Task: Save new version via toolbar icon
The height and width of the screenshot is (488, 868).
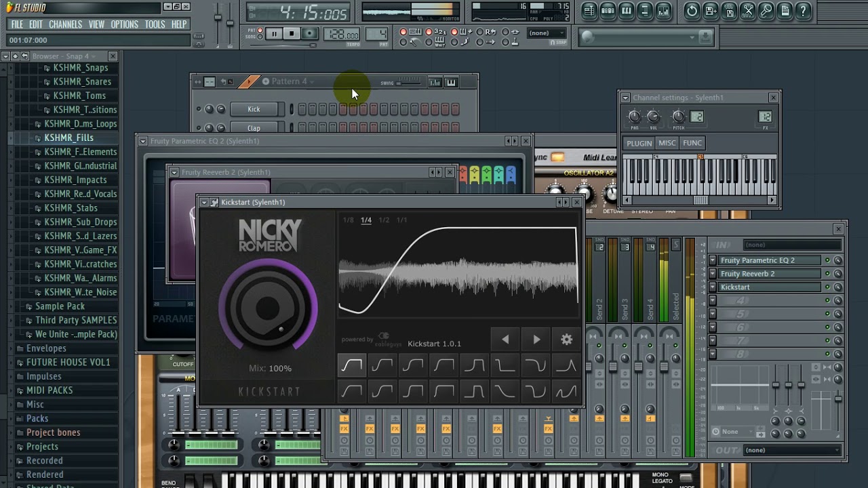Action: click(x=711, y=11)
